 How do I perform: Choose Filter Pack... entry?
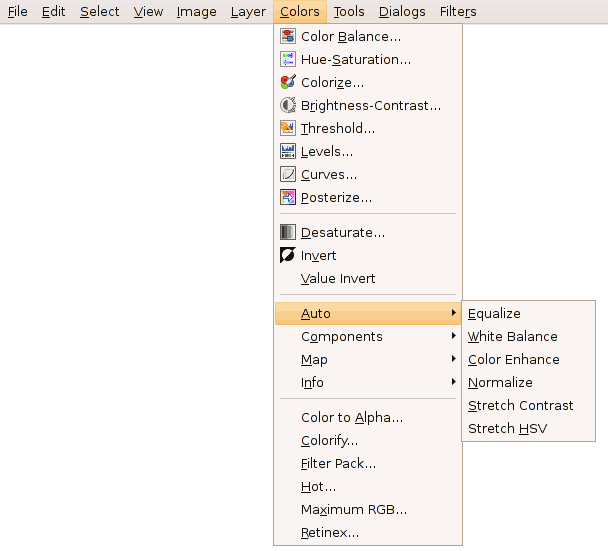coord(368,463)
